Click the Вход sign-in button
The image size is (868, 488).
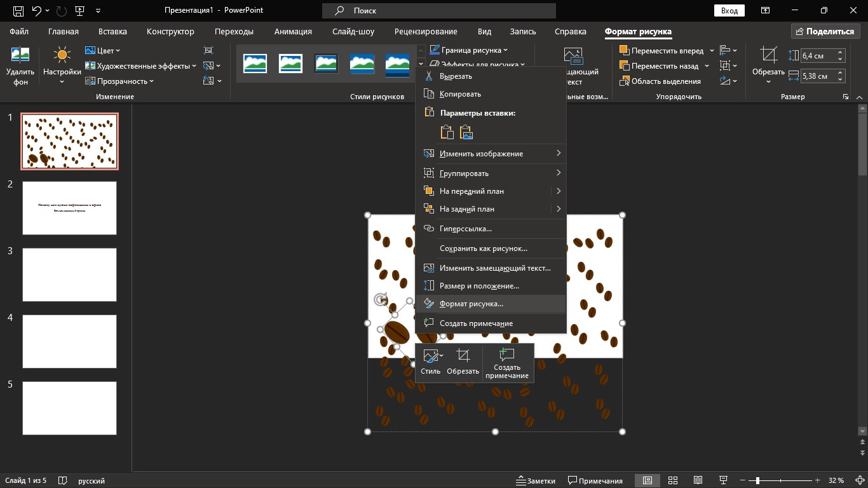coord(729,11)
